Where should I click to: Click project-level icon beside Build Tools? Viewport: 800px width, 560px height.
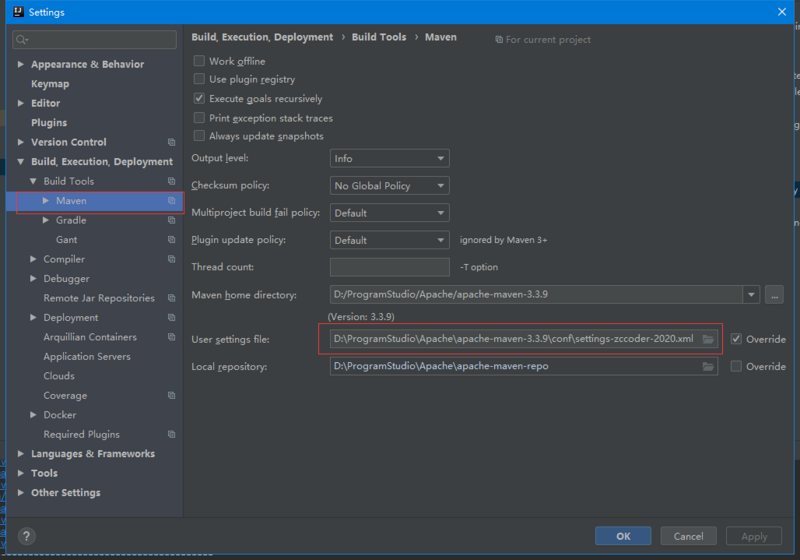coord(171,181)
